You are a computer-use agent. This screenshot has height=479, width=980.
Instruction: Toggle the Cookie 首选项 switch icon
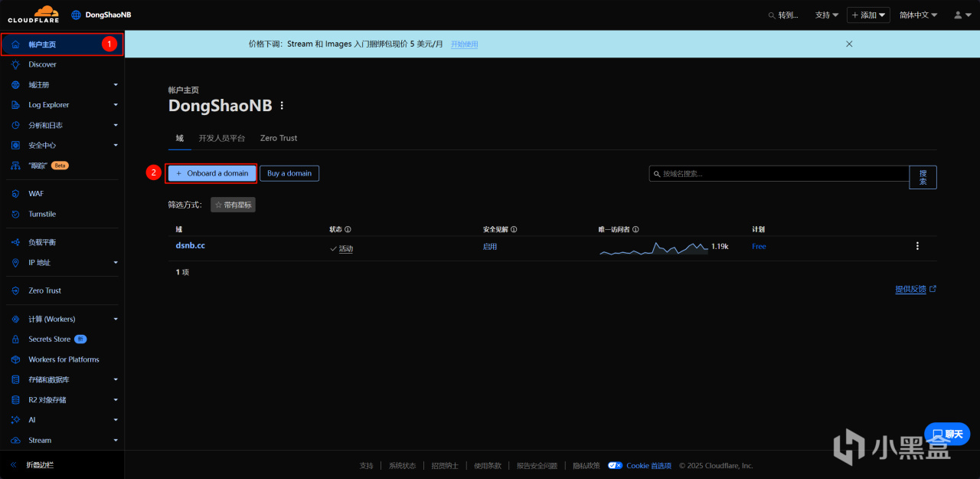pos(615,465)
